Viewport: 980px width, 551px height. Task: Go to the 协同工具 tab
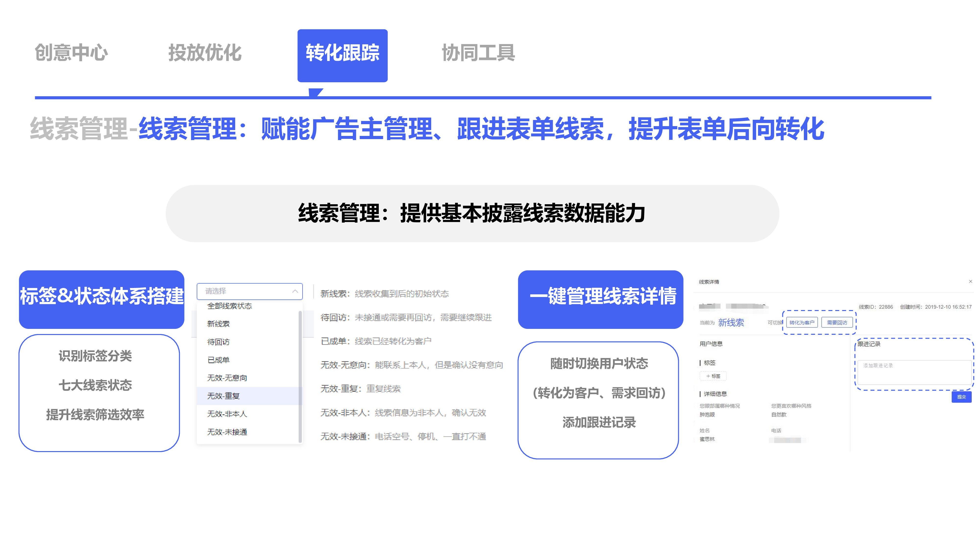[x=478, y=53]
